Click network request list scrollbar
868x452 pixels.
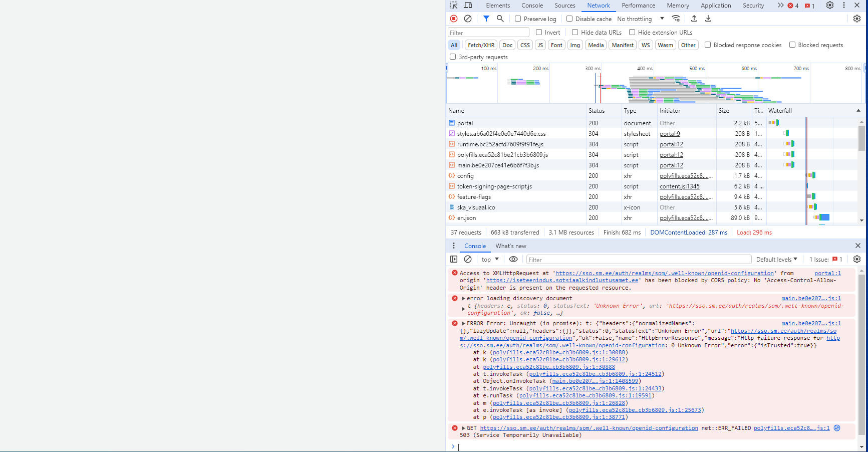coord(861,138)
